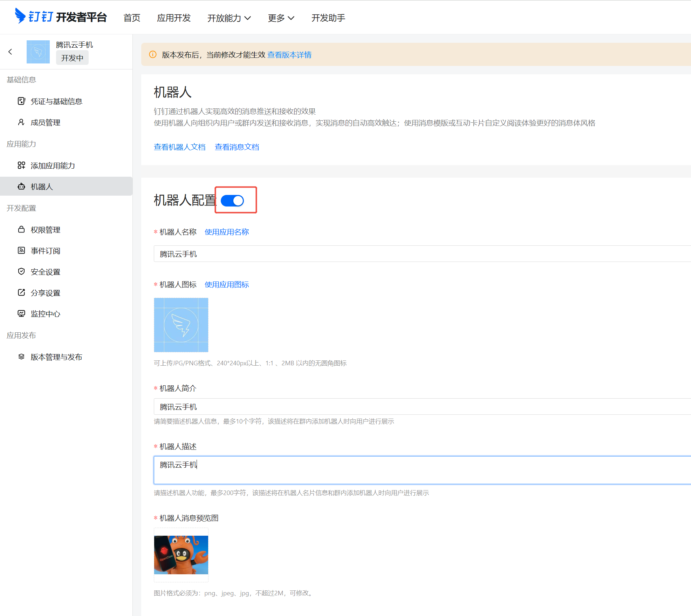
Task: Click the 权限管理 lock icon
Action: [x=21, y=229]
